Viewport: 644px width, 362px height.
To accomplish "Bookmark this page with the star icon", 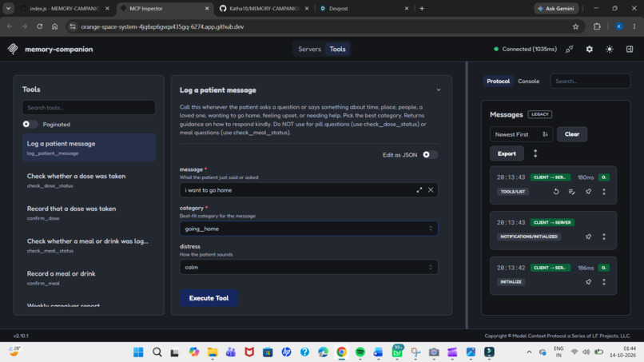I will (575, 26).
